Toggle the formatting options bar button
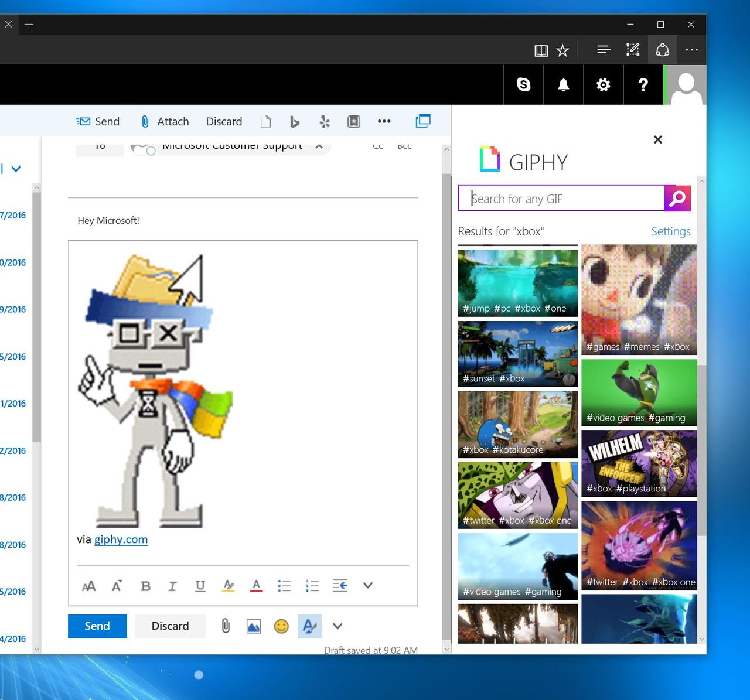 [309, 626]
